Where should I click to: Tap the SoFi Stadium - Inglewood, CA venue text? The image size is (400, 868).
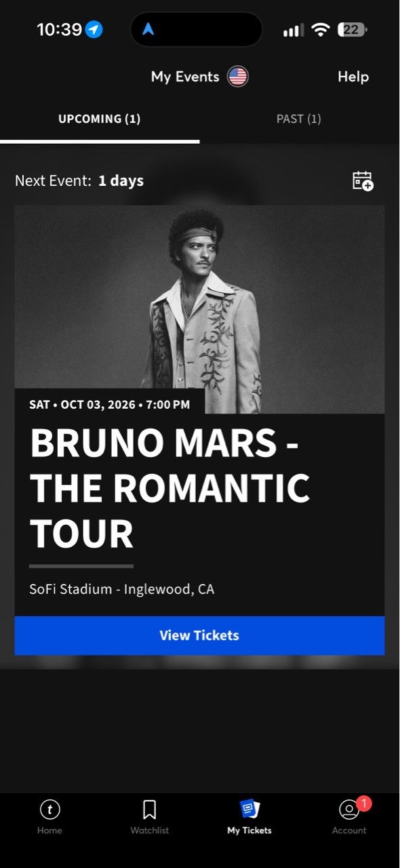(122, 589)
